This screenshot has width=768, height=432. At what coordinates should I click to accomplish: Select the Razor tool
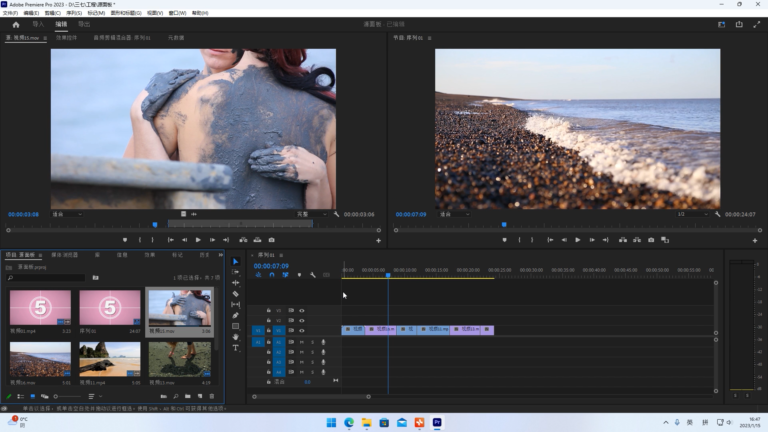236,294
